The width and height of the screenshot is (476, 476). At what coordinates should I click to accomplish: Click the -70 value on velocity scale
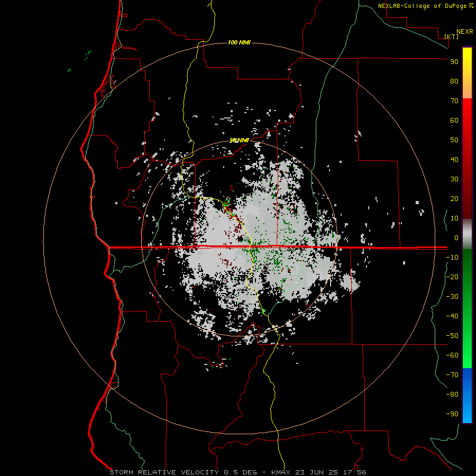452,374
